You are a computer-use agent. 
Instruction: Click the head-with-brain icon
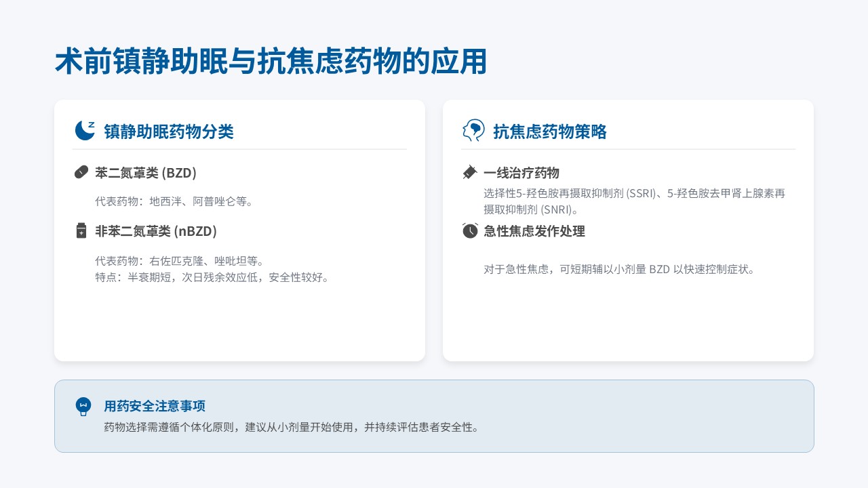tap(473, 130)
